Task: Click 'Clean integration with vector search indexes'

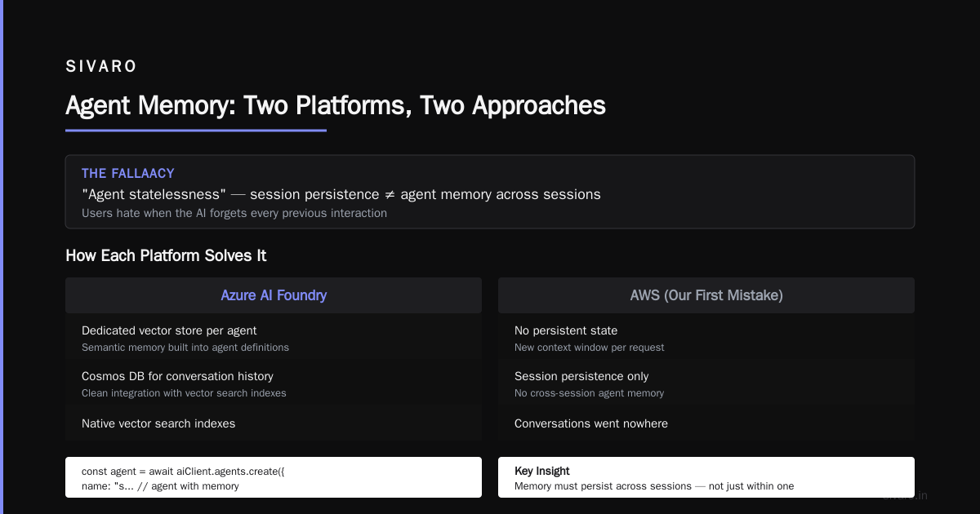Action: (184, 393)
